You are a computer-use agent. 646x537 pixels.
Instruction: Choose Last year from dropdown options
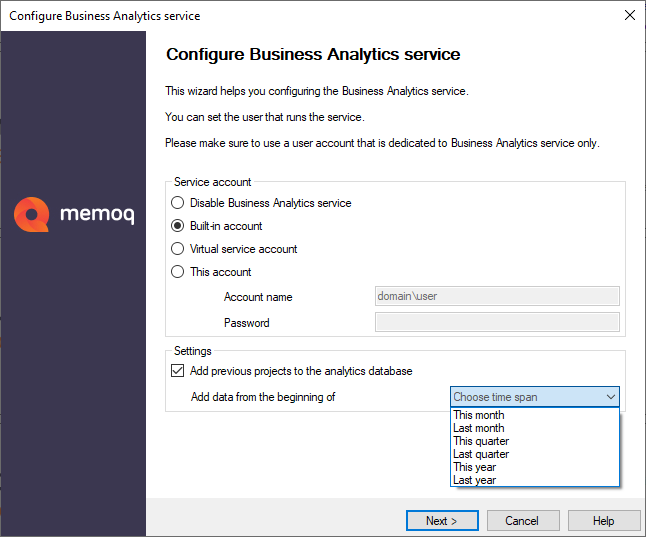click(x=475, y=480)
